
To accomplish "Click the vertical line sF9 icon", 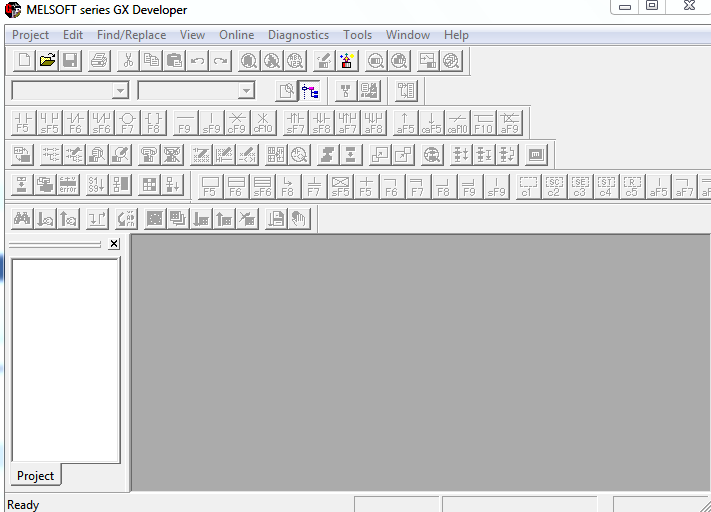I will (211, 123).
